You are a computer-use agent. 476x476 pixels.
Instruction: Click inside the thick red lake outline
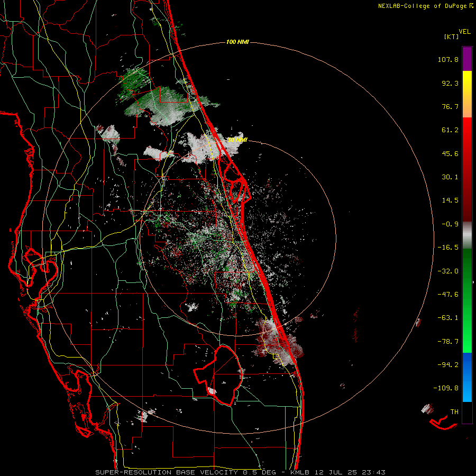(225, 375)
